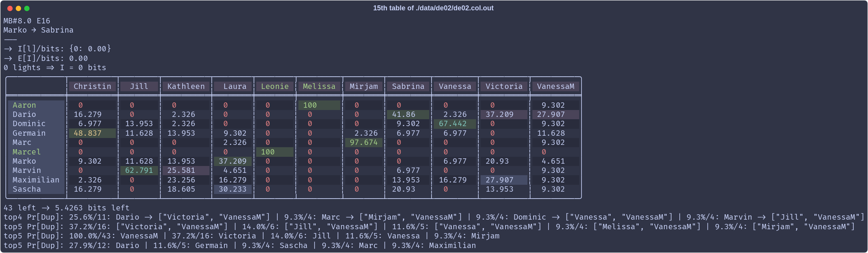Click the '43 left → 5.4263 bits left' line
Screen dimensions: 868x253
point(66,208)
